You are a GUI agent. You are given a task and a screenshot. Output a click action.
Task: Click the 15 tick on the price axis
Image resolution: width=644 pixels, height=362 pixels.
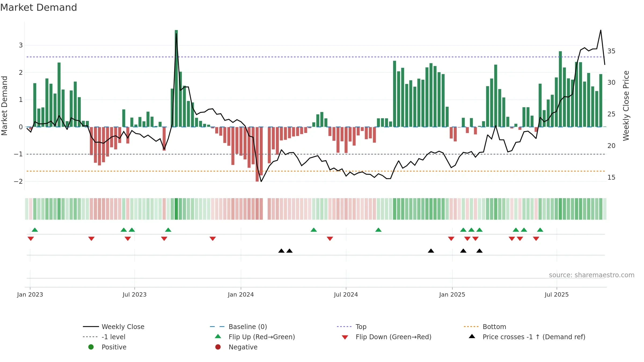click(x=611, y=178)
